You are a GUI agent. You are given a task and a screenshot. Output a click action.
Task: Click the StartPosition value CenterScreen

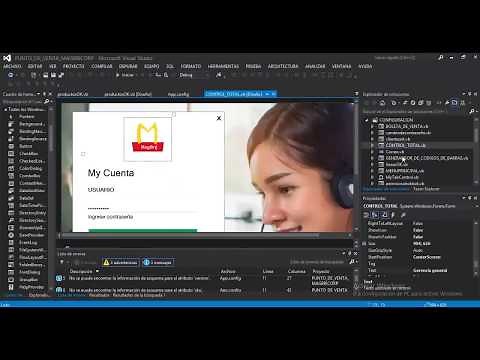click(x=427, y=257)
